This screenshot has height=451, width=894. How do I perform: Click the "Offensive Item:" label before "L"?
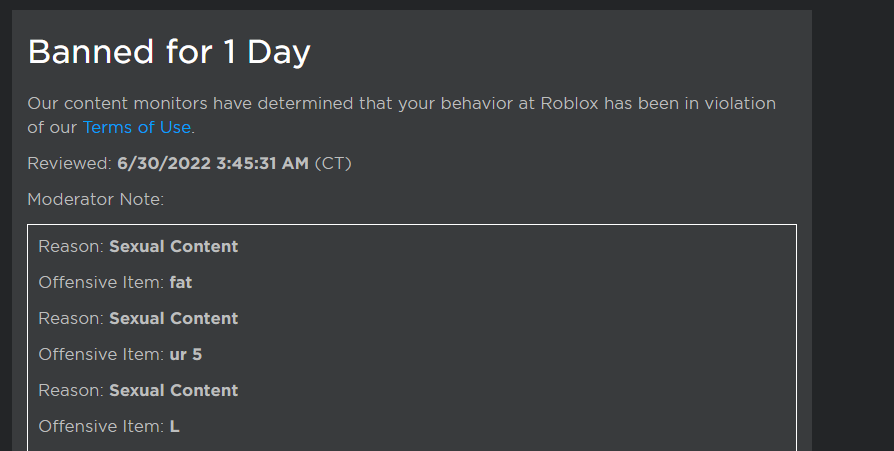101,426
